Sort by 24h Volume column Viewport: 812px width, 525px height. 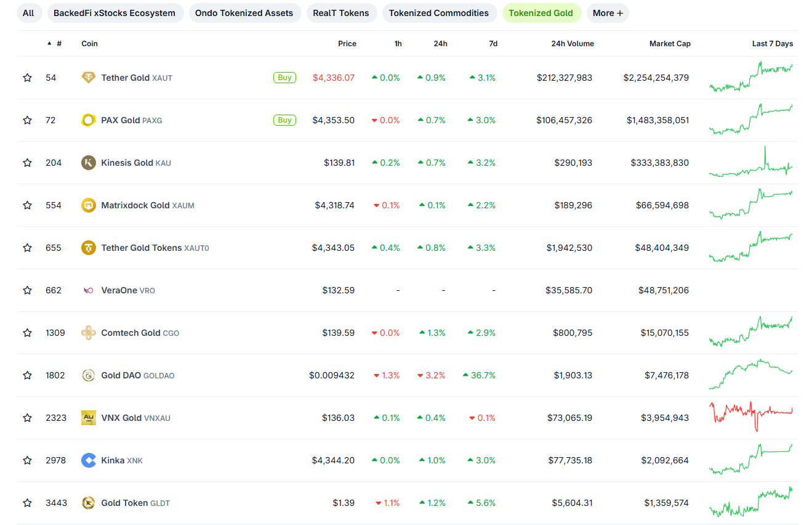point(573,44)
